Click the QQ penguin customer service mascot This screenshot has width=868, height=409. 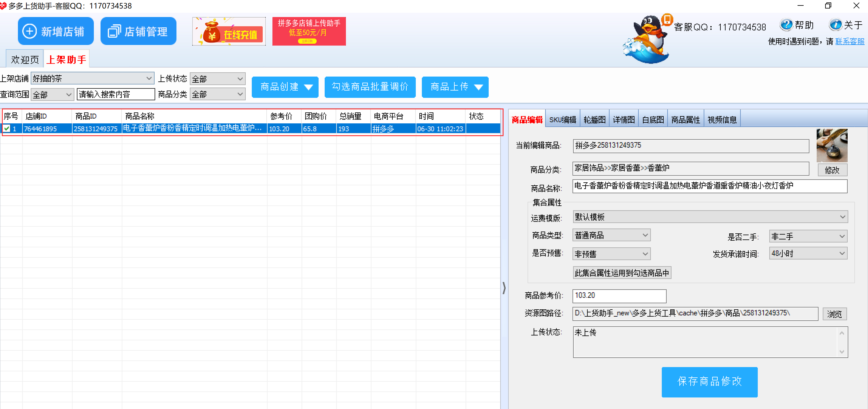point(647,40)
